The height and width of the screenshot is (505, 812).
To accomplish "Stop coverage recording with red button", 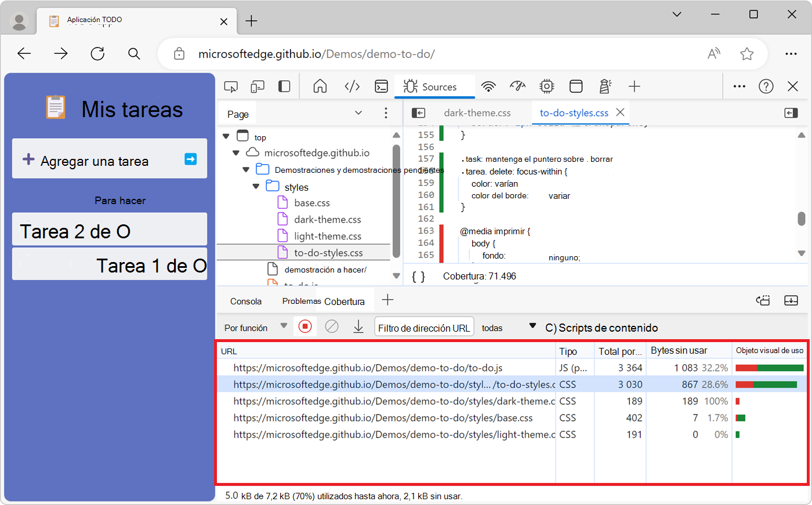I will pyautogui.click(x=305, y=327).
